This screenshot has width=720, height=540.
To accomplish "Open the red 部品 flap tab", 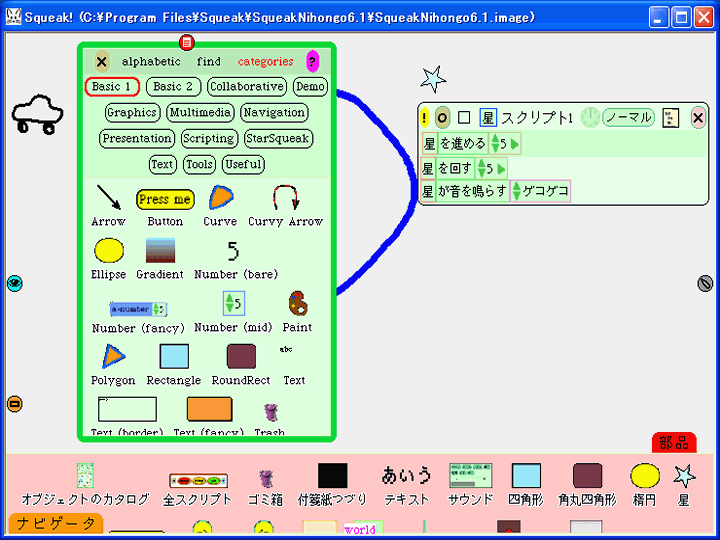I will pyautogui.click(x=674, y=443).
